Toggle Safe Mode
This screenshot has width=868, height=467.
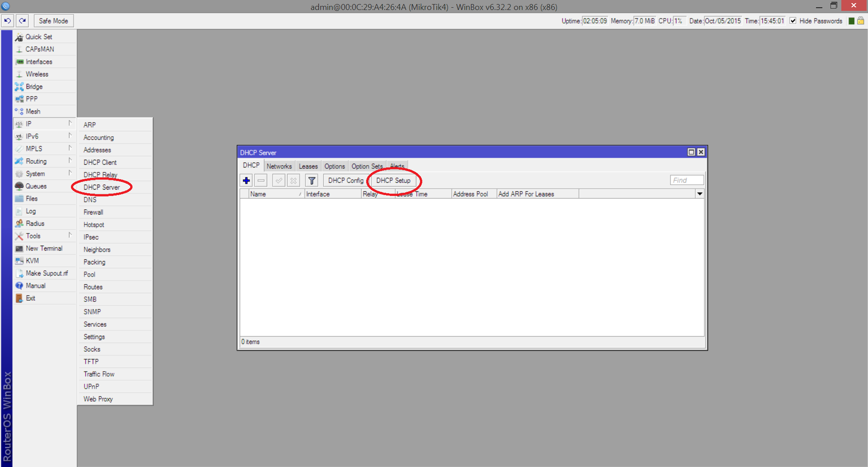tap(53, 21)
